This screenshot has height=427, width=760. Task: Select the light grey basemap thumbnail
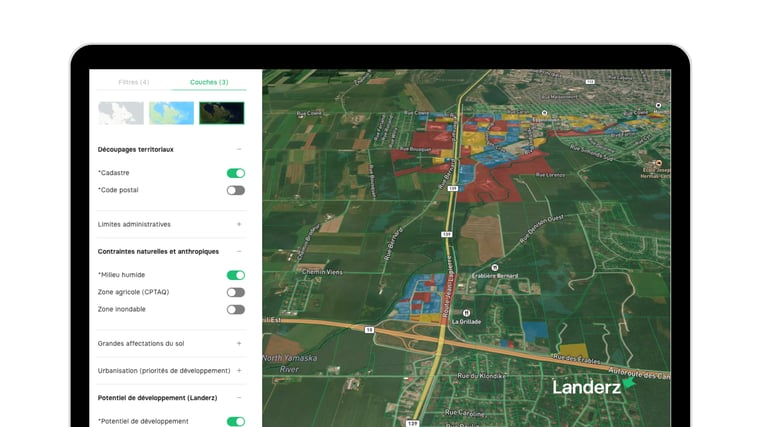pyautogui.click(x=121, y=113)
